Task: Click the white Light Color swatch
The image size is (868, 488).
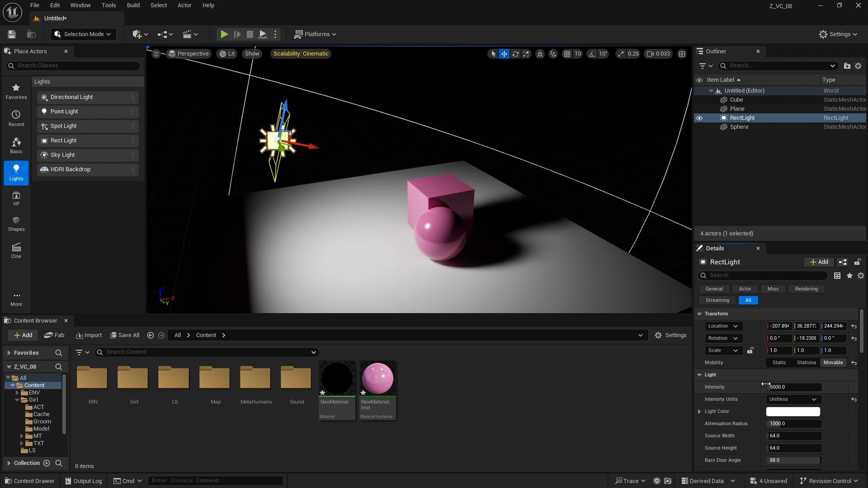Action: (793, 412)
